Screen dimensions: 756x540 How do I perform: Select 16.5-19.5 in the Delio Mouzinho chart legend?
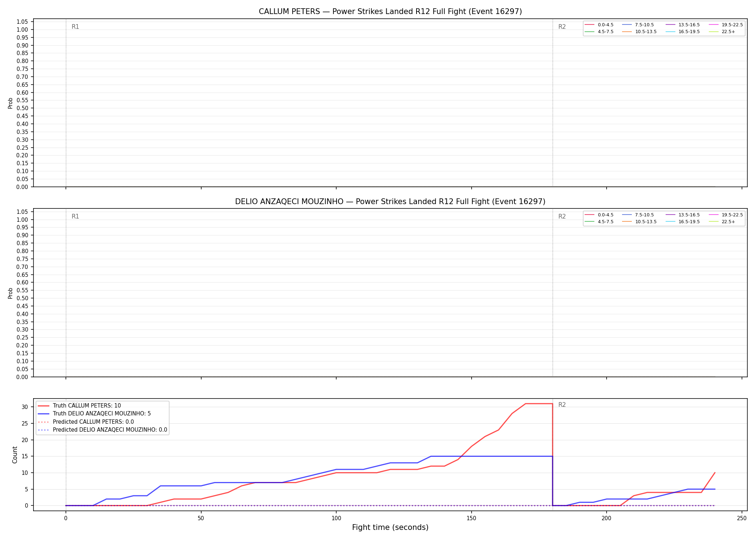click(x=683, y=222)
